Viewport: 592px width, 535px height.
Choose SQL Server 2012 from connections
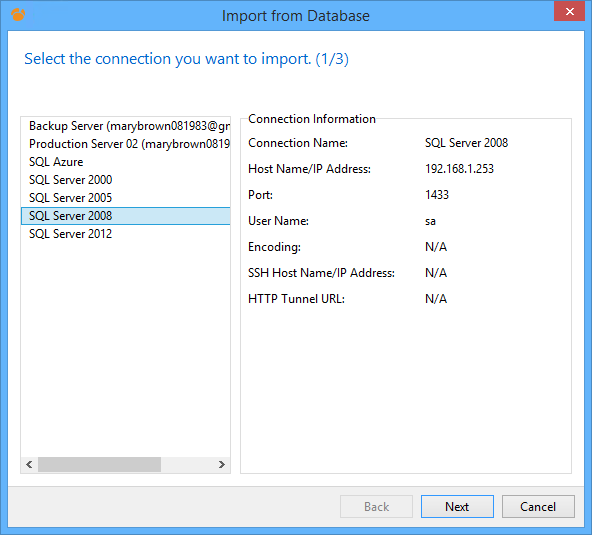click(126, 234)
